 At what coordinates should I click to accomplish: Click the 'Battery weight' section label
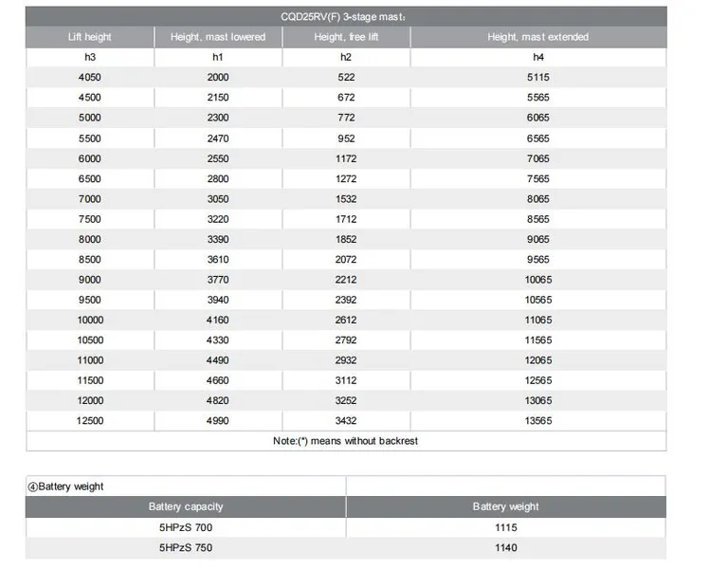(x=65, y=487)
